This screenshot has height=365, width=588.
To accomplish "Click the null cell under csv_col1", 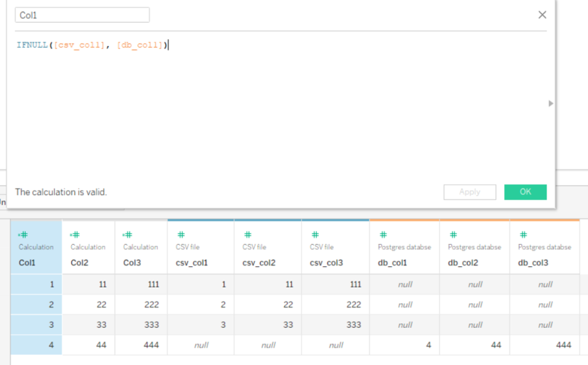I will (201, 345).
